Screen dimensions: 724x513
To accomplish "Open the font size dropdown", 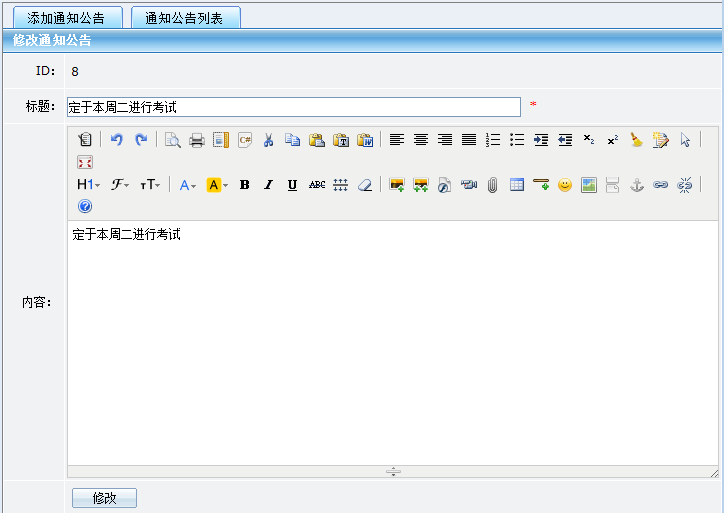I will tap(150, 185).
